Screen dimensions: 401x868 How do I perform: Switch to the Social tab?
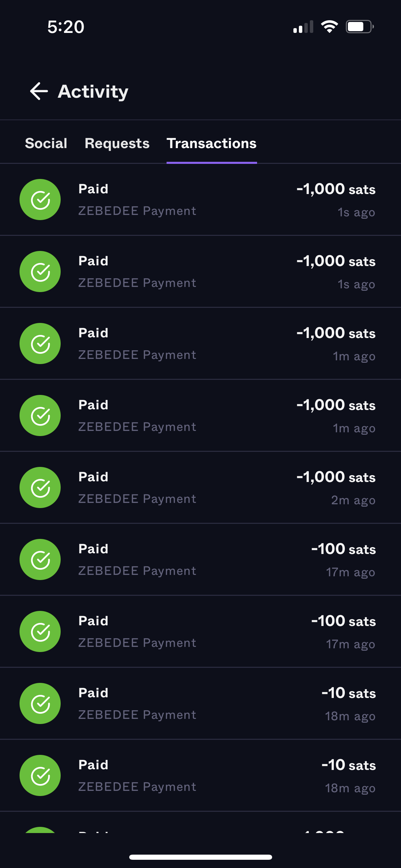point(46,143)
